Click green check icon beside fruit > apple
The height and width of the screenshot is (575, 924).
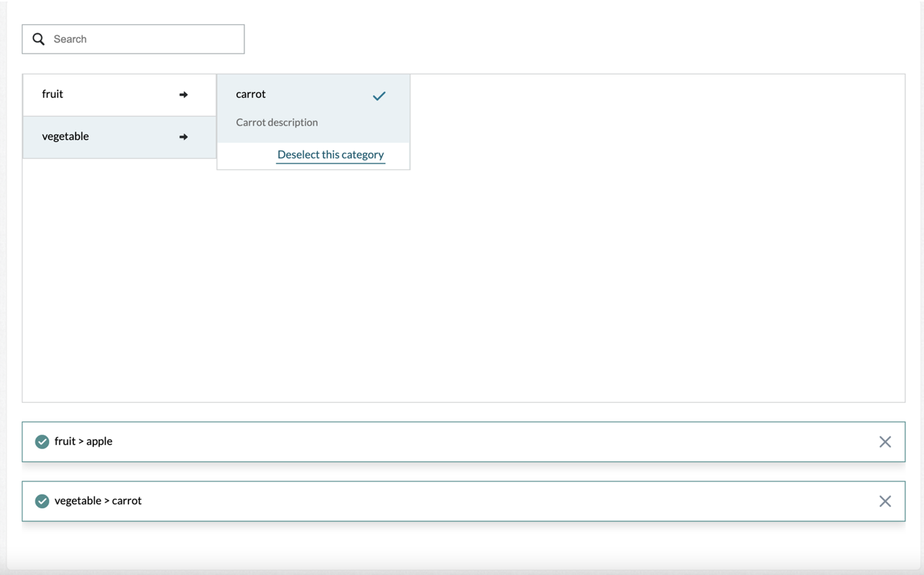(42, 442)
